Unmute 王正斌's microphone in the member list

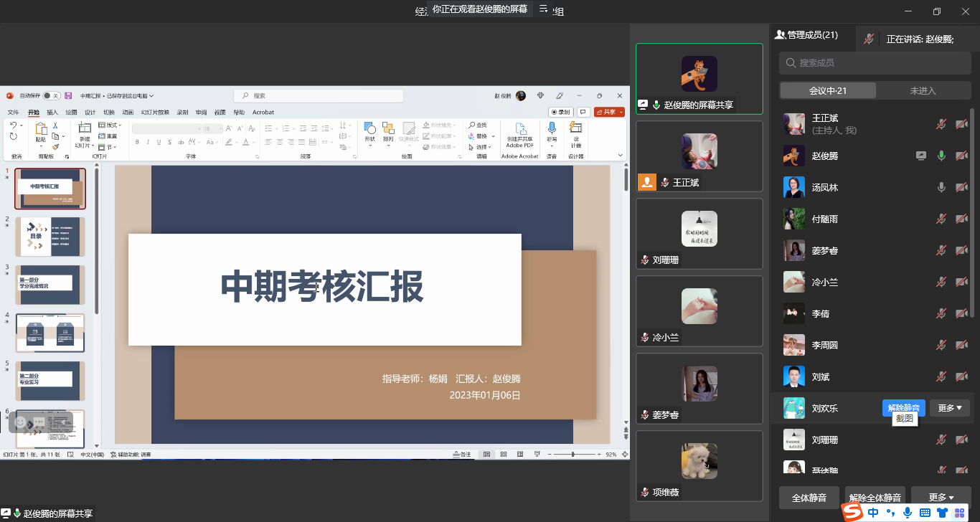pos(941,124)
